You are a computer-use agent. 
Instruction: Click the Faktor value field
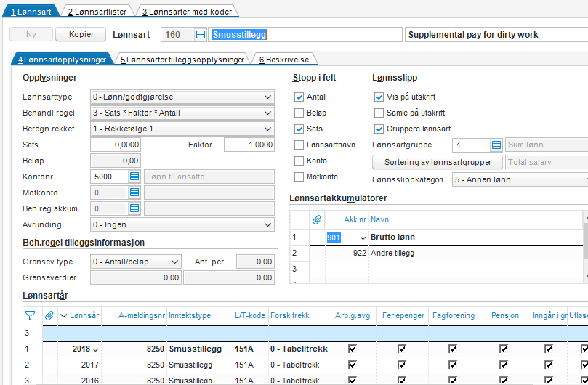(249, 145)
